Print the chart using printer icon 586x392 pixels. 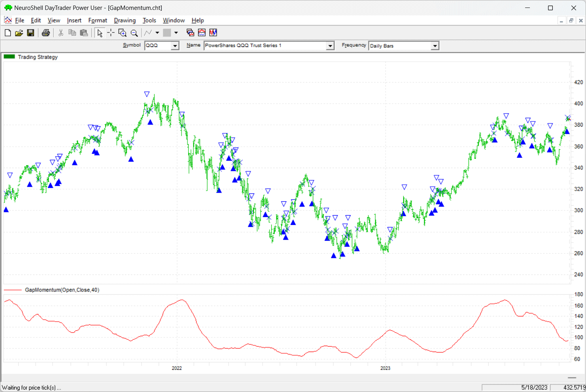click(x=46, y=33)
